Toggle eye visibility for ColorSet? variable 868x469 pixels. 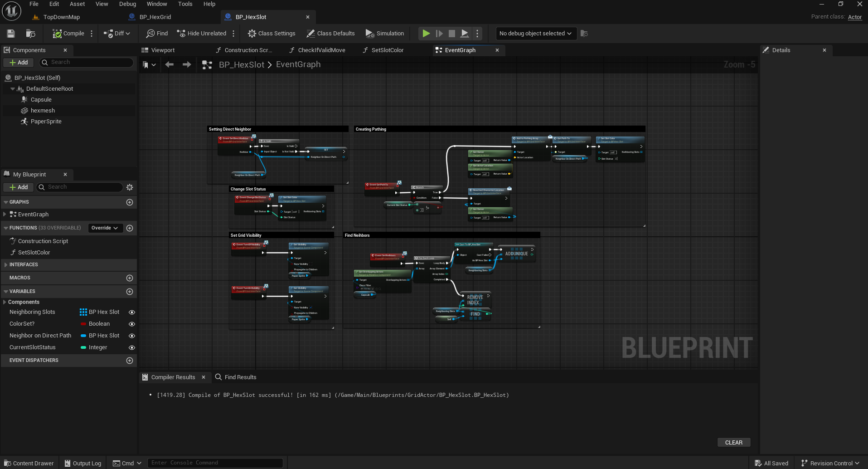click(132, 324)
